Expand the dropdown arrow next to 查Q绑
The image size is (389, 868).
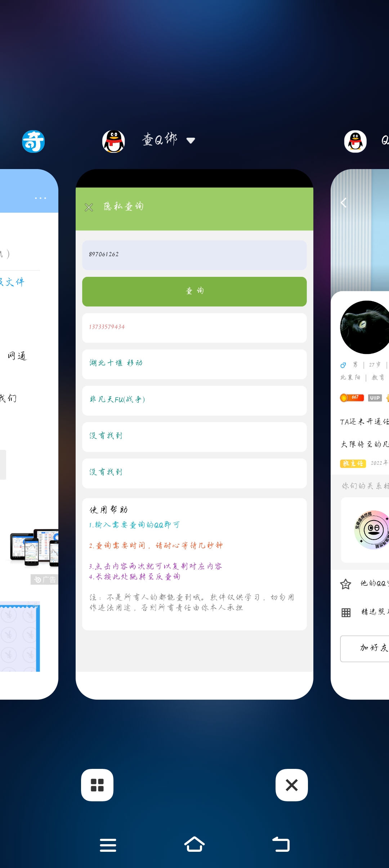tap(191, 141)
